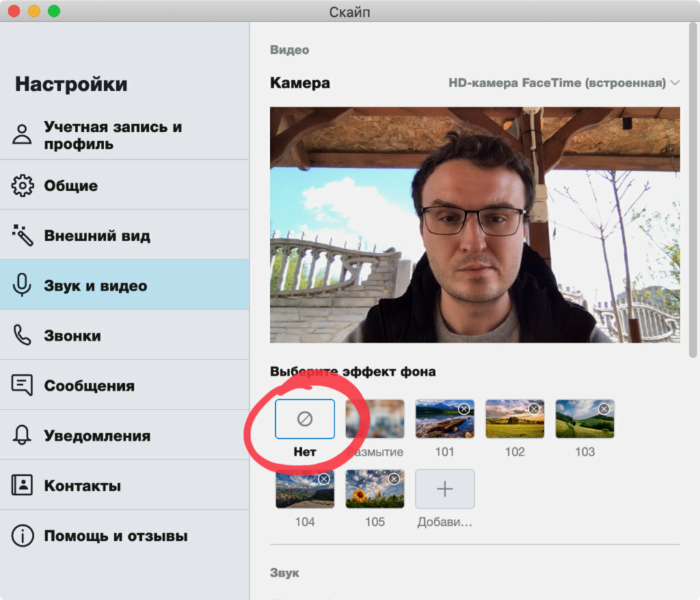
Task: Click the vertical scrollbar on the right
Action: [693, 190]
